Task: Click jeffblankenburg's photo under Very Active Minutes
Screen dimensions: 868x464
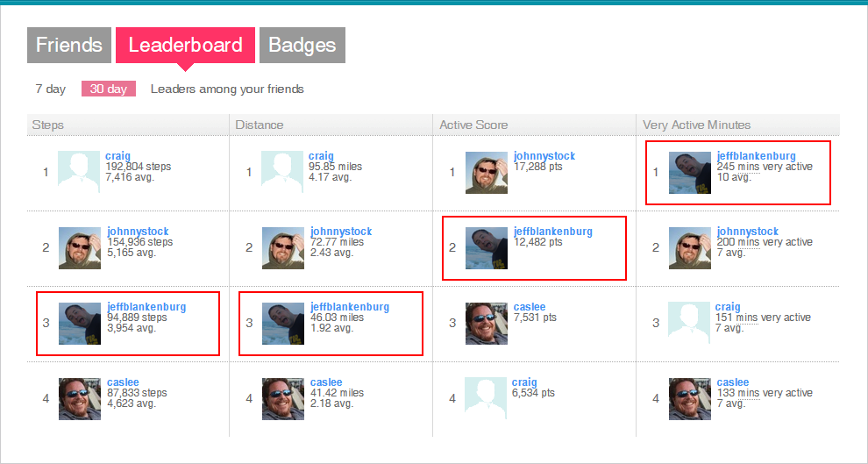Action: (x=690, y=173)
